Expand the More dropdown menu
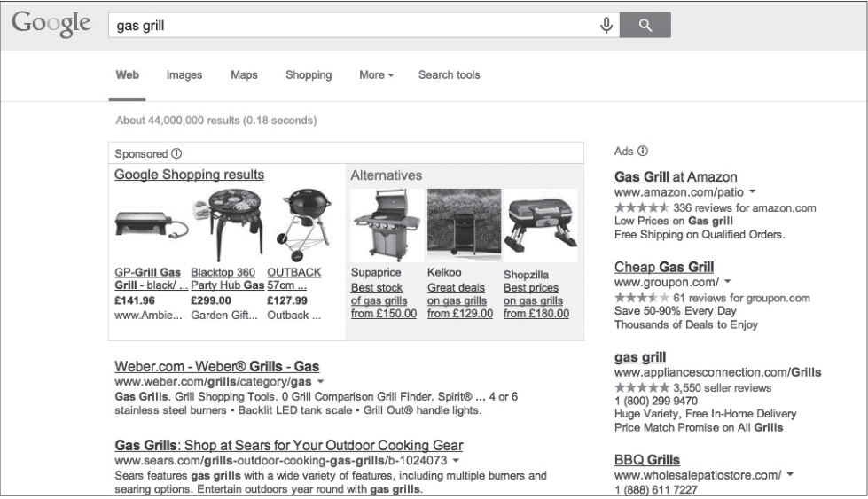The width and height of the screenshot is (868, 499). [377, 74]
